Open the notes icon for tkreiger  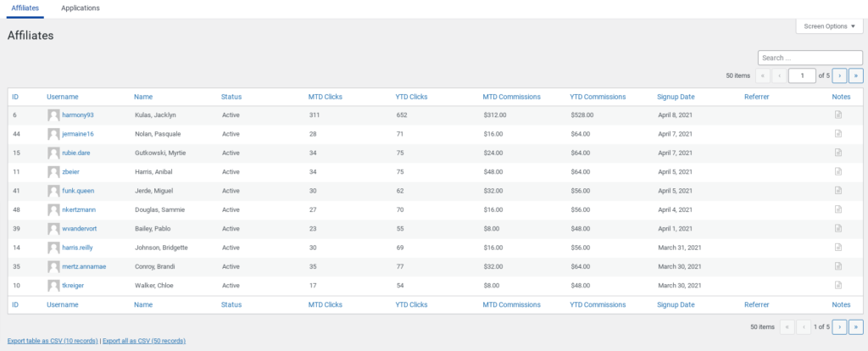pos(837,285)
